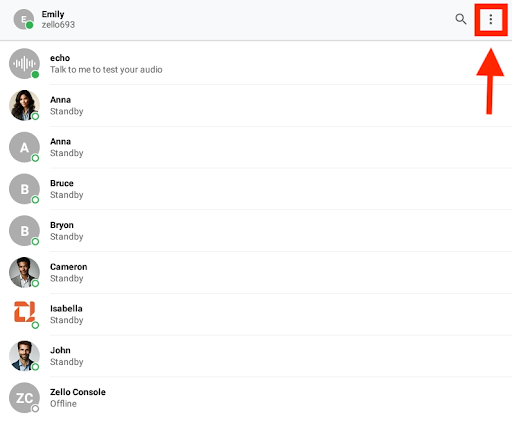Open the echo test contact
Viewport: 512px width, 444px height.
[256, 63]
